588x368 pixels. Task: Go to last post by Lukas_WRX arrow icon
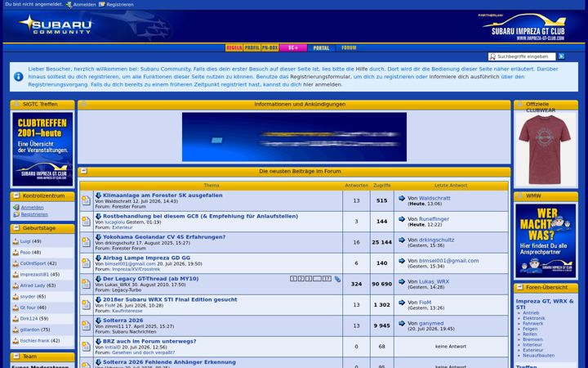[x=402, y=281]
